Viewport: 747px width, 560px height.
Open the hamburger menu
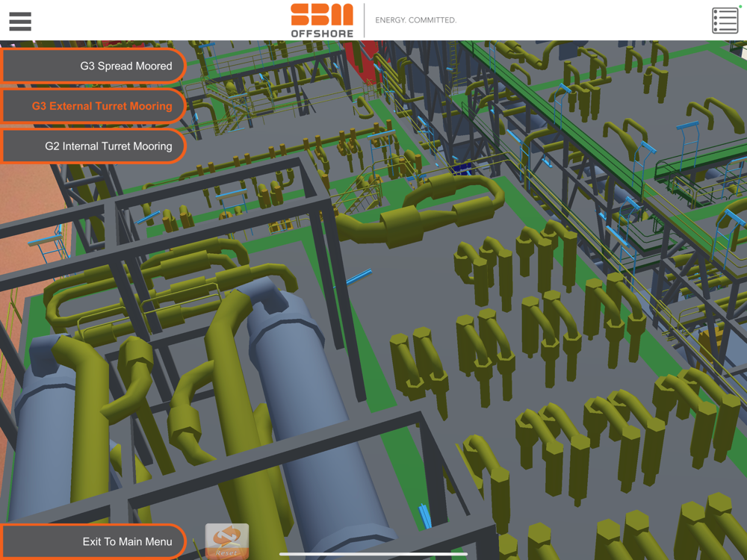20,22
